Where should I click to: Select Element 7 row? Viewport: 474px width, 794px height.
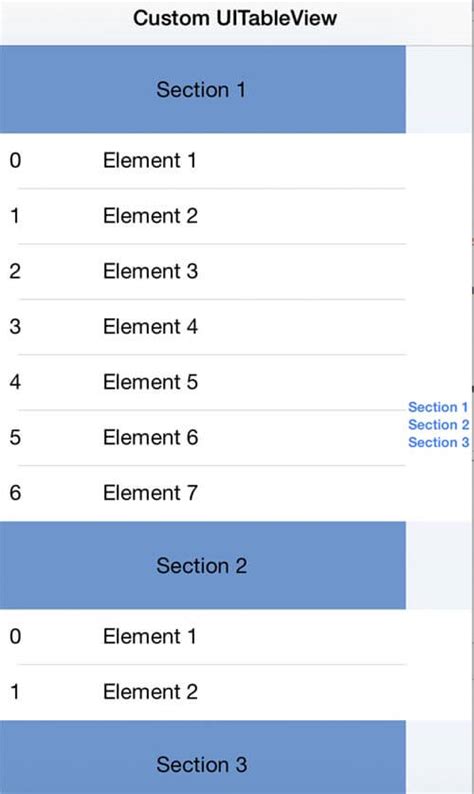point(203,493)
